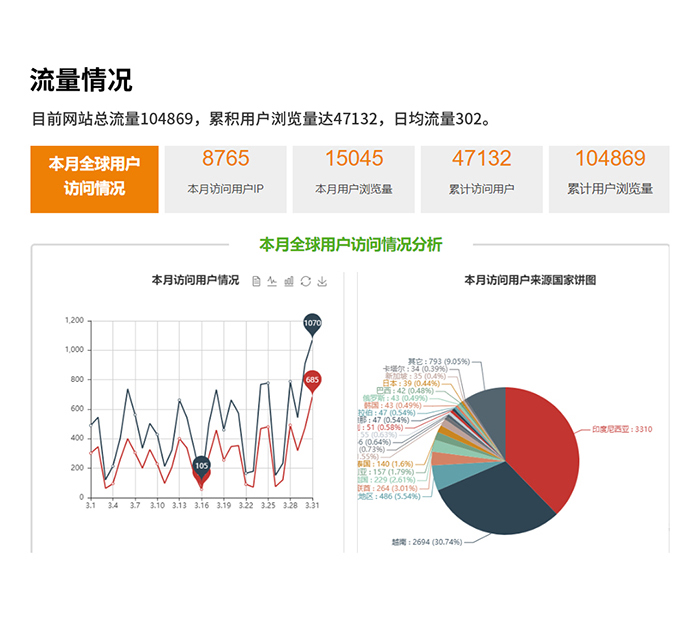Click the 105 minimum marker pin
This screenshot has width=700, height=619.
pos(202,467)
